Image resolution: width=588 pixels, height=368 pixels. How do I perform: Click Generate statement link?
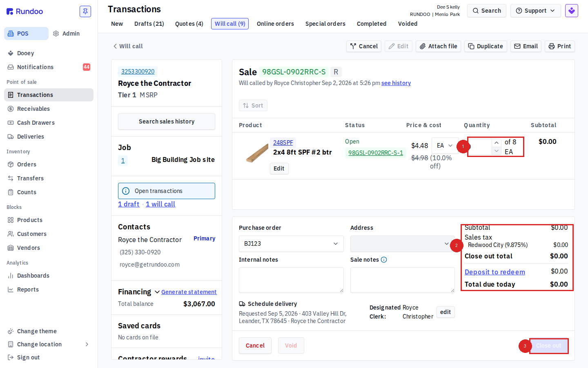pyautogui.click(x=189, y=292)
